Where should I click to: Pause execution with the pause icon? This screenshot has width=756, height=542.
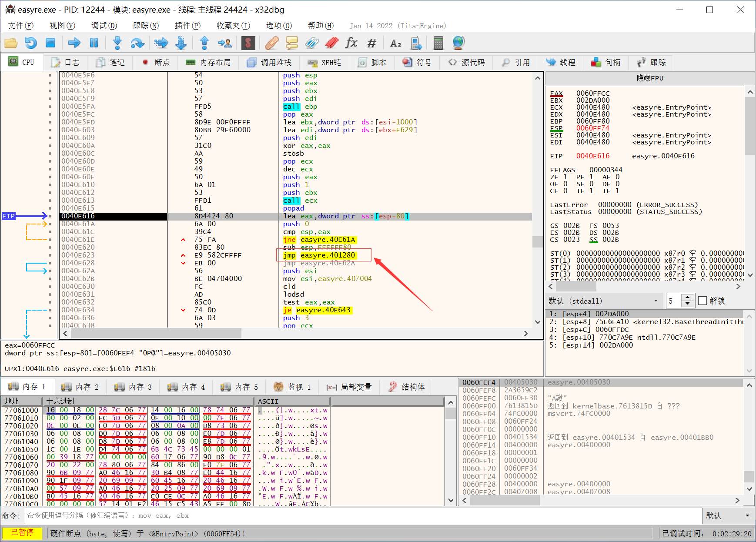click(x=94, y=43)
